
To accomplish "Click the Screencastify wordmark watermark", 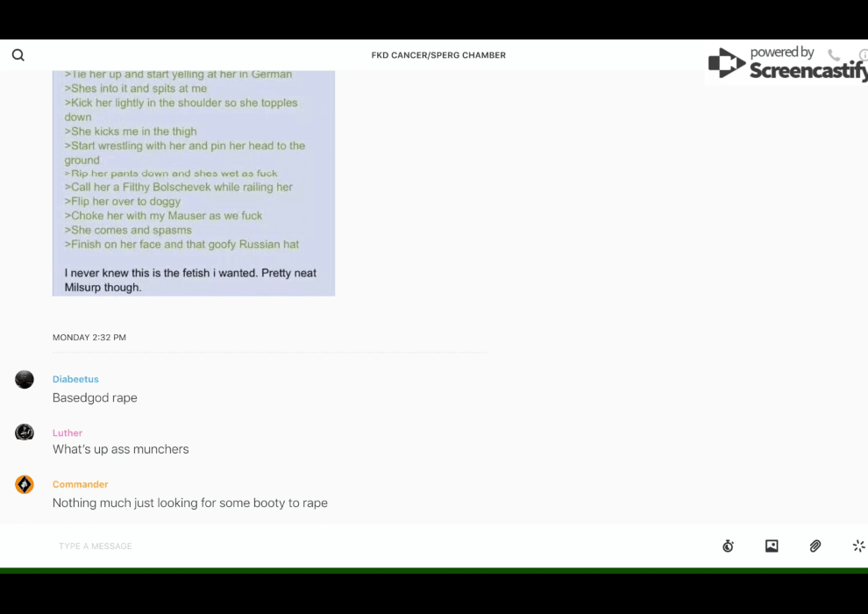I will pyautogui.click(x=808, y=71).
